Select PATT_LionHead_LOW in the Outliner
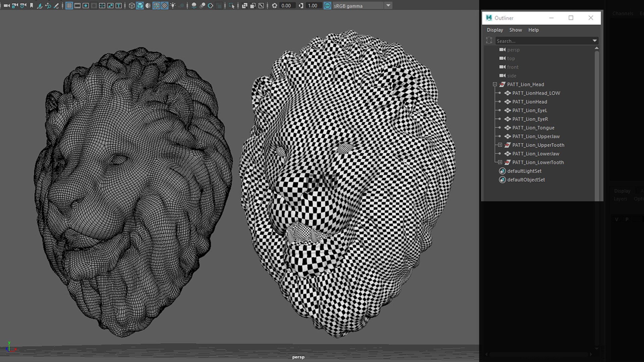 536,93
